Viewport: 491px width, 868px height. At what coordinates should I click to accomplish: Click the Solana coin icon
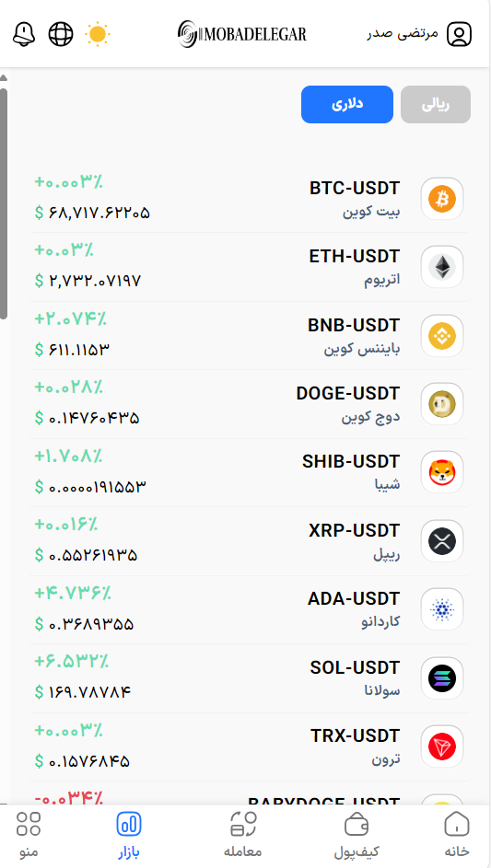[441, 678]
